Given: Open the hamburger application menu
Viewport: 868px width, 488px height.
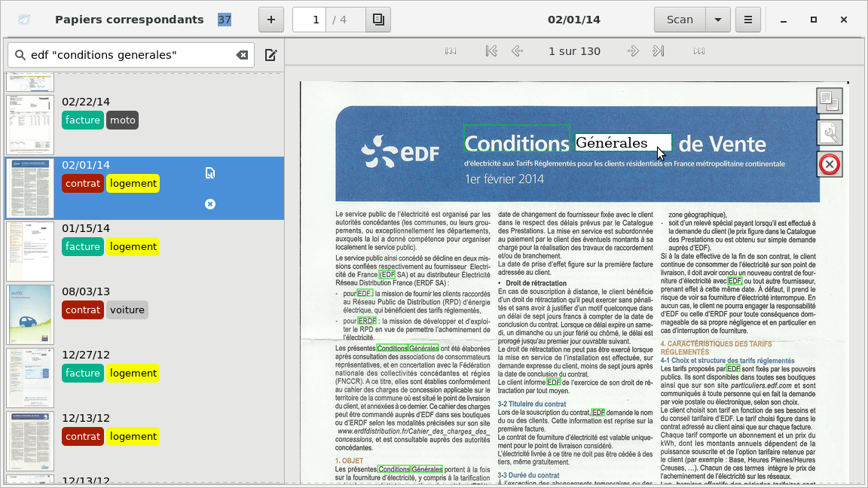Looking at the screenshot, I should (747, 20).
